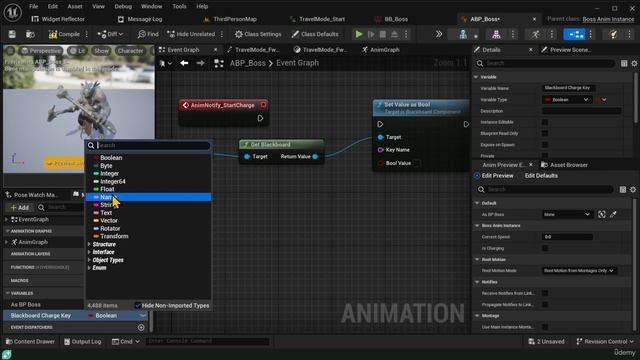The width and height of the screenshot is (640, 360).
Task: Click the skeleton preview icon
Action: [463, 34]
